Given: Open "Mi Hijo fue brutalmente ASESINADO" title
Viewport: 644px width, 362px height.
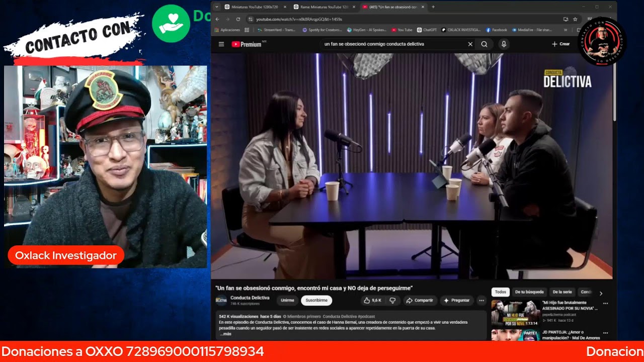Looking at the screenshot, I should point(570,305).
